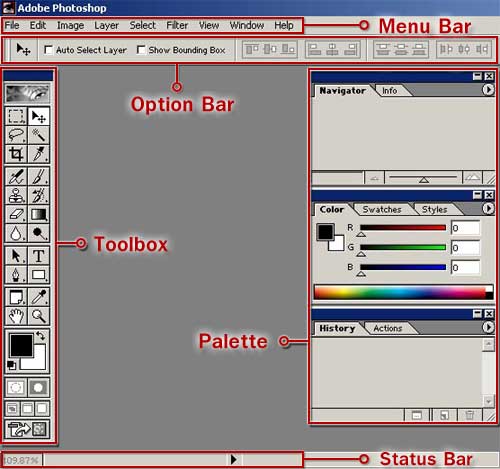The image size is (500, 469).
Task: Click Navigator zoom out button
Action: 374,178
